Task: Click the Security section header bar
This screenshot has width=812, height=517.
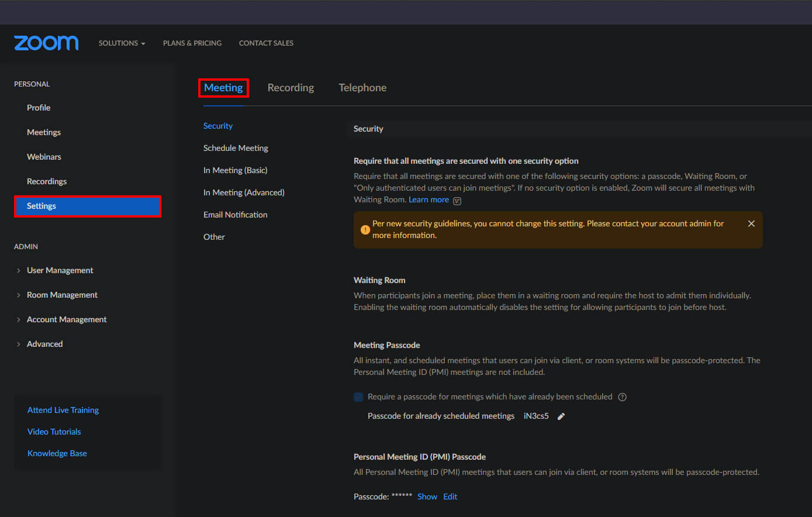Action: pyautogui.click(x=579, y=129)
